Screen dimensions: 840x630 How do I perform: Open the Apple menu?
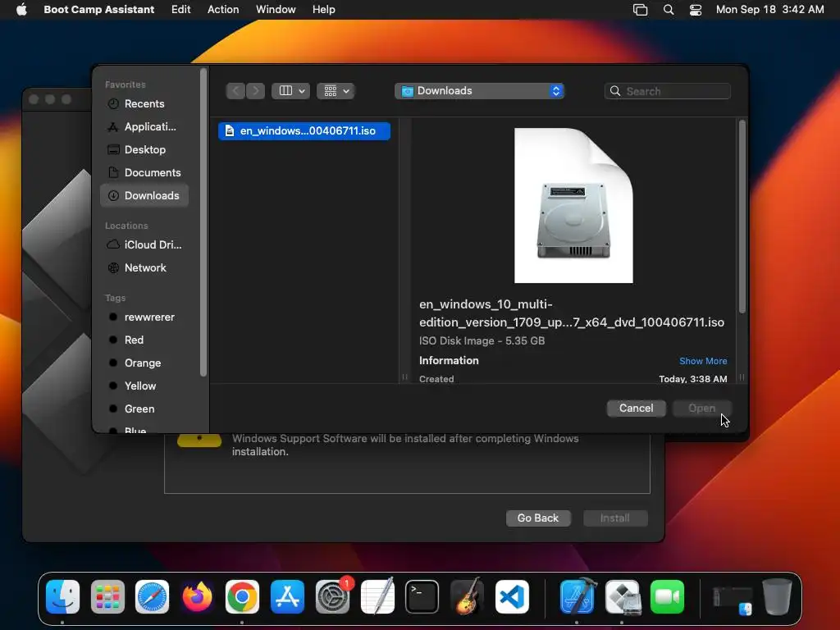click(21, 9)
